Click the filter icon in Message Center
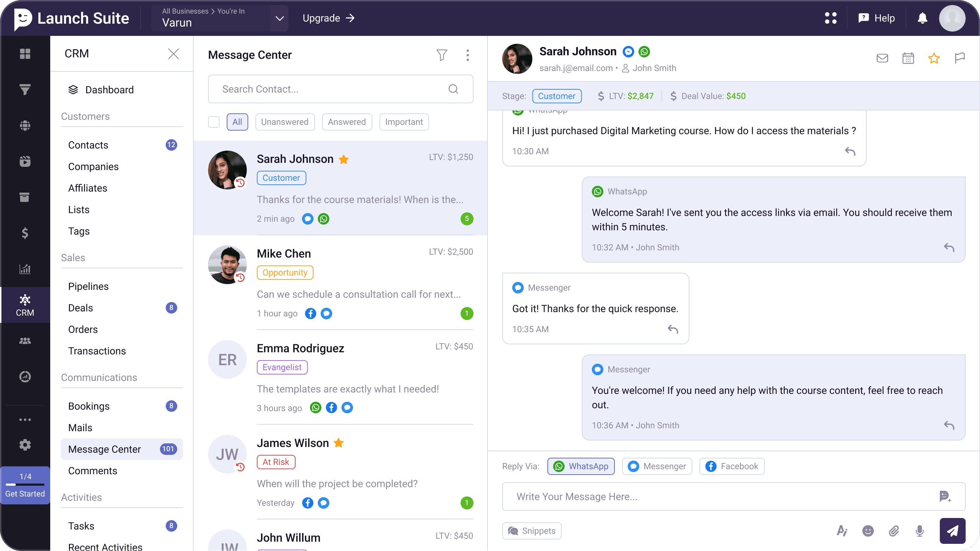The image size is (980, 551). pos(441,55)
